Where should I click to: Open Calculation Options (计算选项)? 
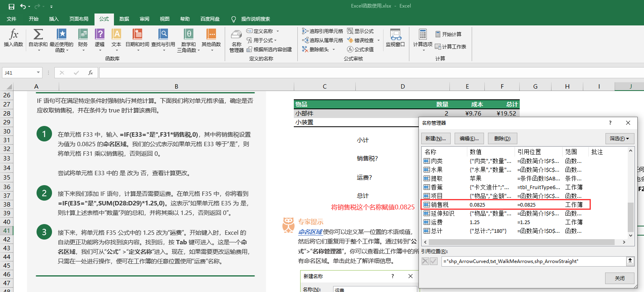click(423, 40)
